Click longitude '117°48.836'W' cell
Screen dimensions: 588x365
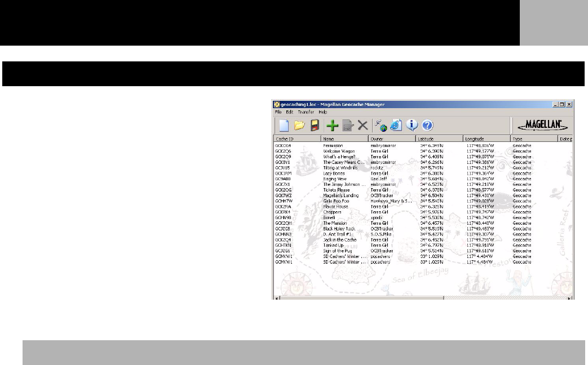(480, 146)
